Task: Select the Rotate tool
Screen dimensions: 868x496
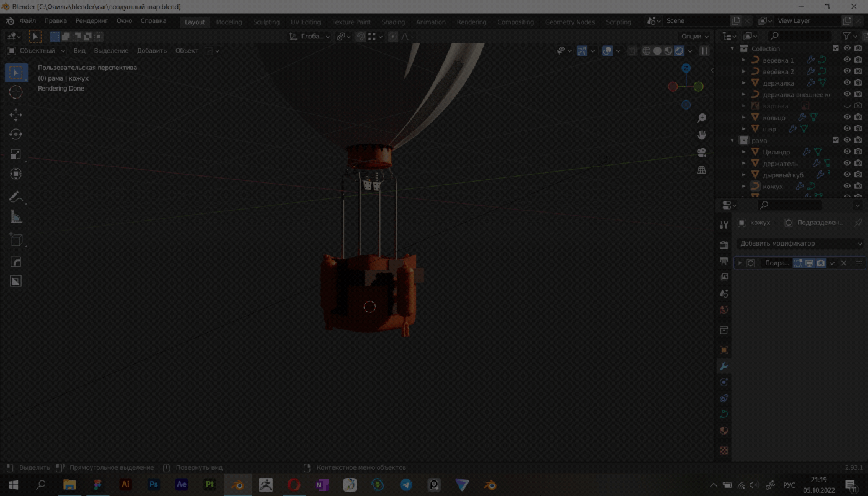Action: tap(16, 135)
